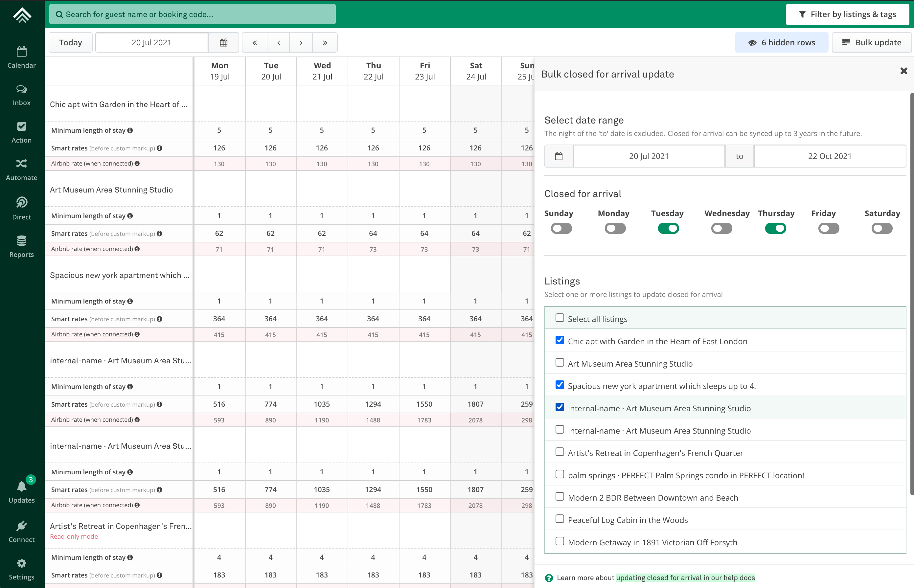
Task: Toggle Wednesday closed for arrival
Action: pyautogui.click(x=722, y=228)
